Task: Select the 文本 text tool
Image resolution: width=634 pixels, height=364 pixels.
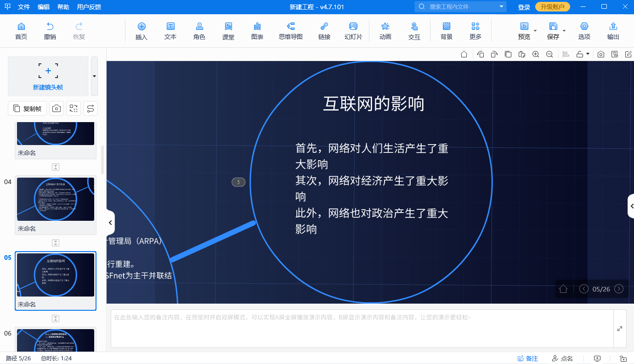Action: click(170, 31)
